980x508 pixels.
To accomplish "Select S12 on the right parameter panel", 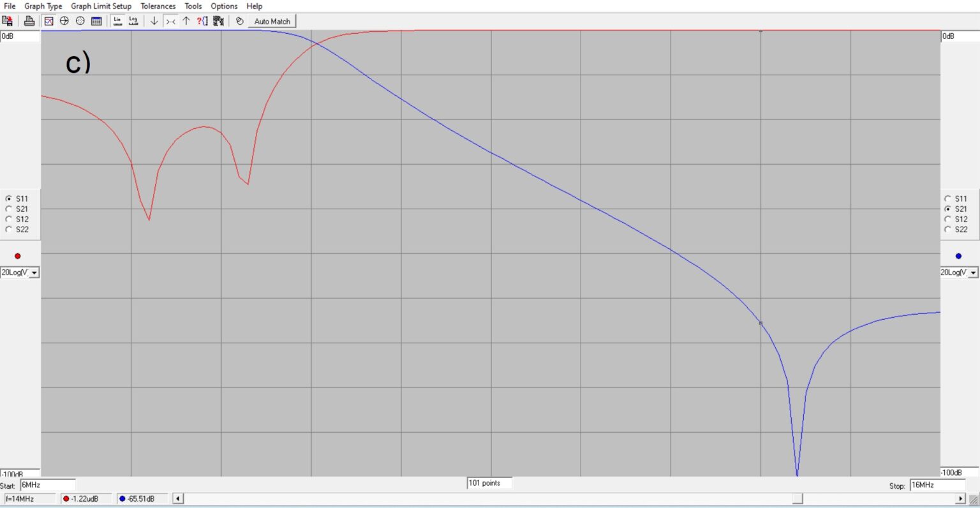I will (949, 219).
